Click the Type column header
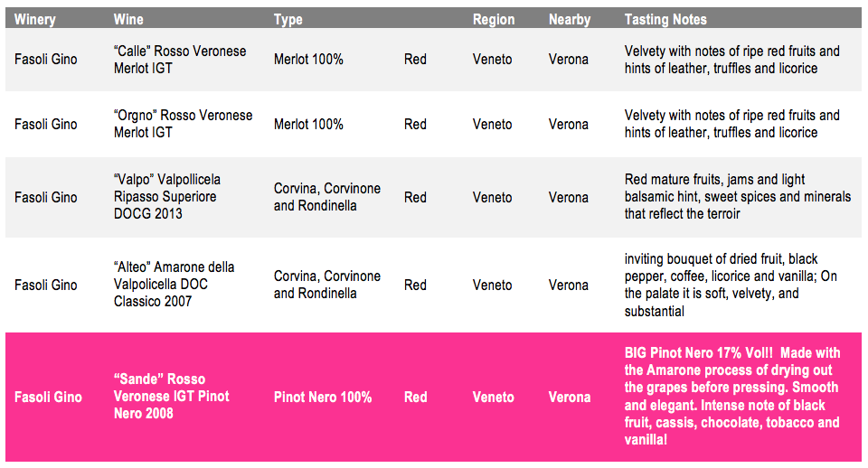This screenshot has width=868, height=468. pos(288,19)
